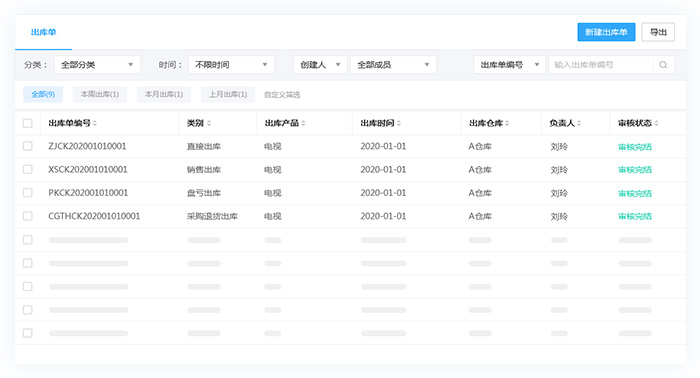
Task: Open the 创建人 dropdown
Action: [320, 65]
